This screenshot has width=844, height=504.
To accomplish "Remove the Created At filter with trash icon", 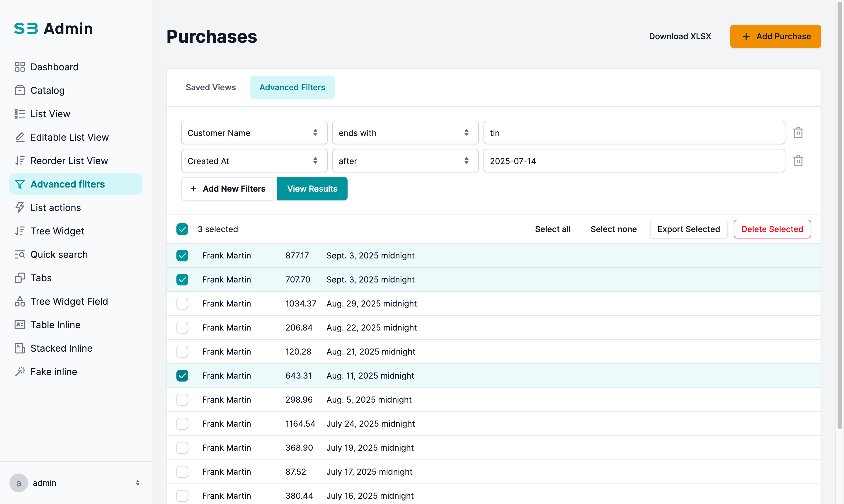I will tap(798, 161).
